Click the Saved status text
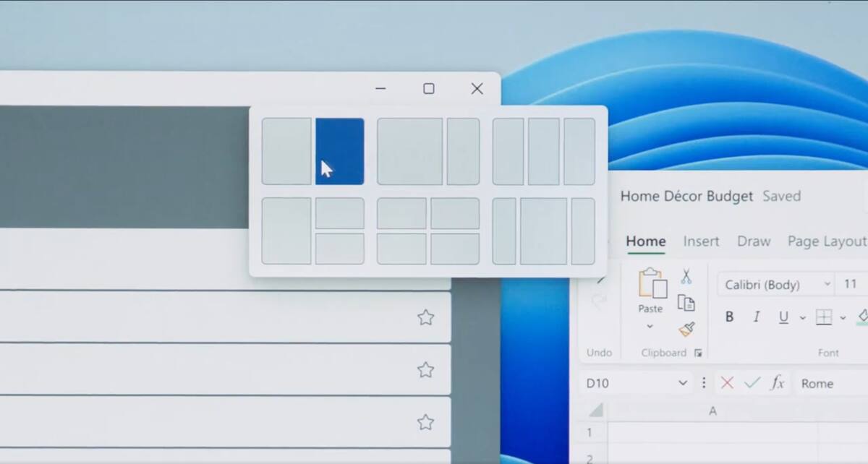 pyautogui.click(x=782, y=196)
